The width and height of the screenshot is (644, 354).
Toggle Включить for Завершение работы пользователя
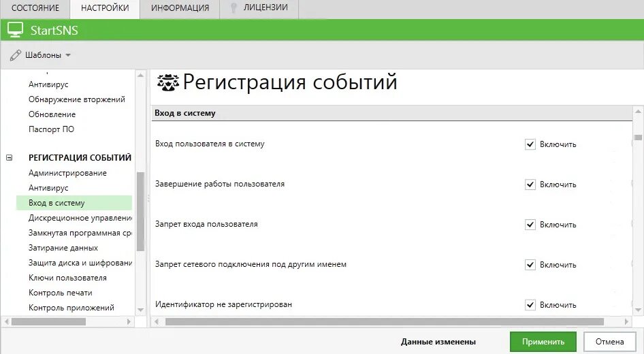tap(530, 184)
